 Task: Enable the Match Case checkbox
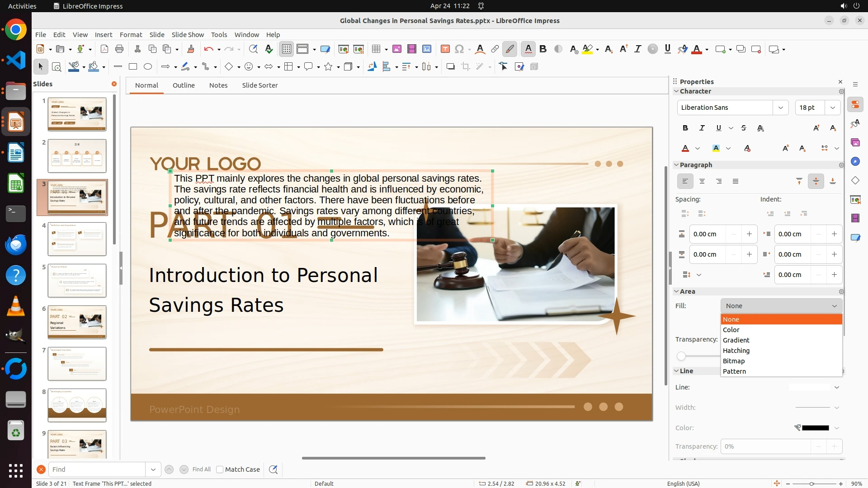220,469
